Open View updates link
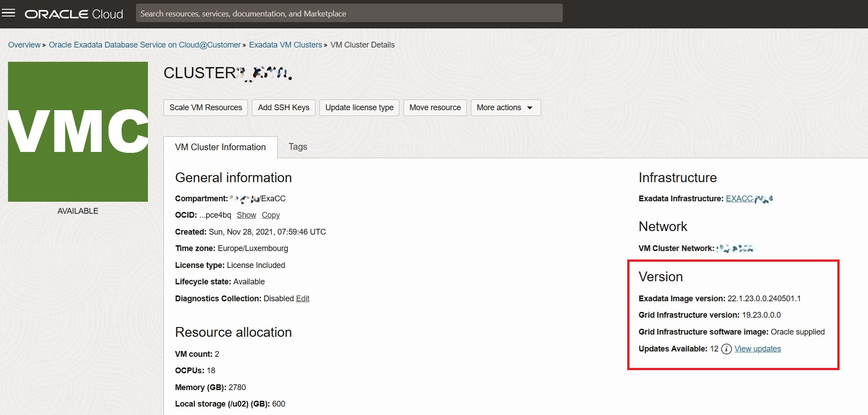The width and height of the screenshot is (868, 415). coord(757,349)
